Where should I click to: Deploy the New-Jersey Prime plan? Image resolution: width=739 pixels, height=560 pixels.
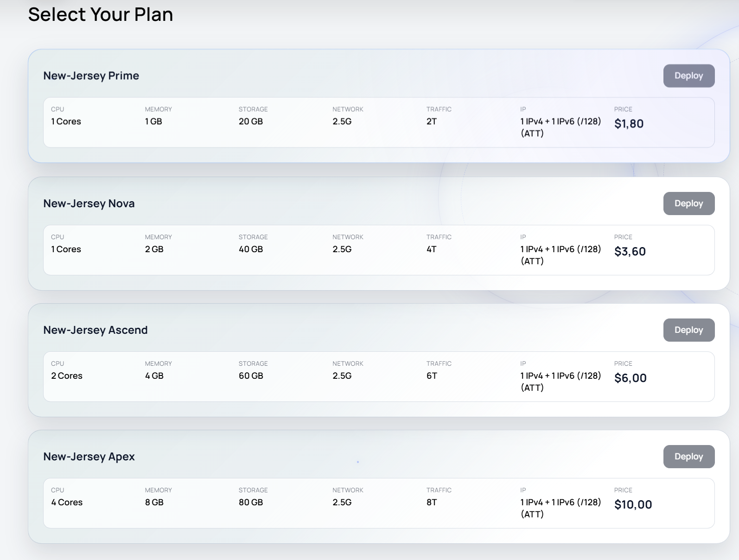point(688,76)
